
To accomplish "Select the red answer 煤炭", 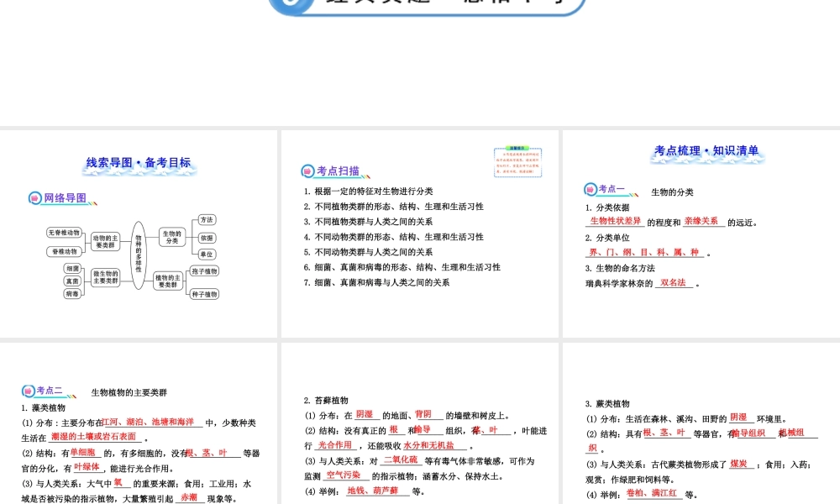I will pos(738,464).
